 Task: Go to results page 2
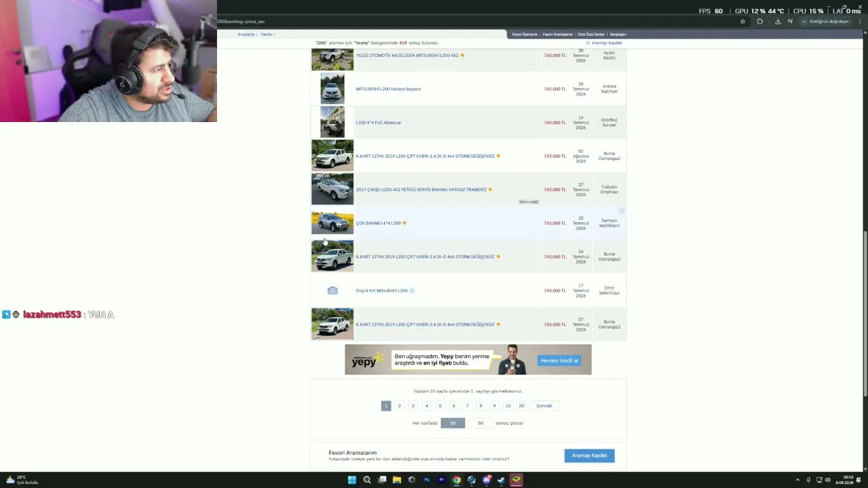(x=399, y=406)
